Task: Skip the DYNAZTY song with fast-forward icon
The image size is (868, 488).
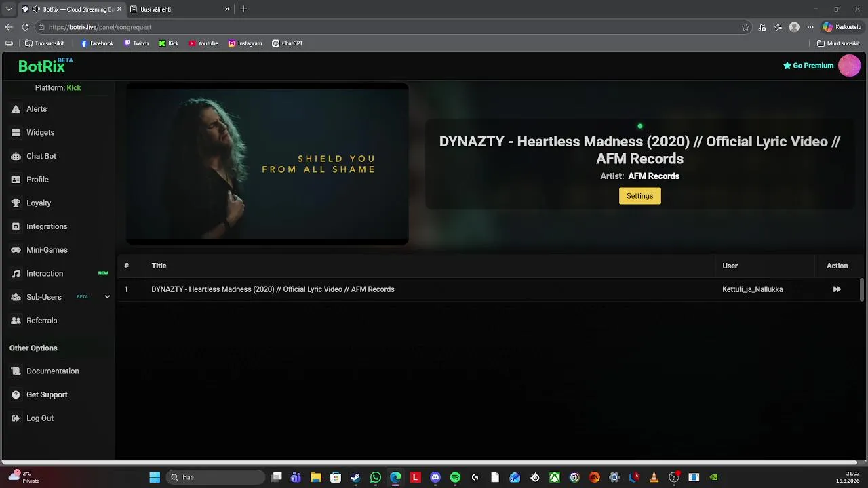Action: (x=837, y=289)
